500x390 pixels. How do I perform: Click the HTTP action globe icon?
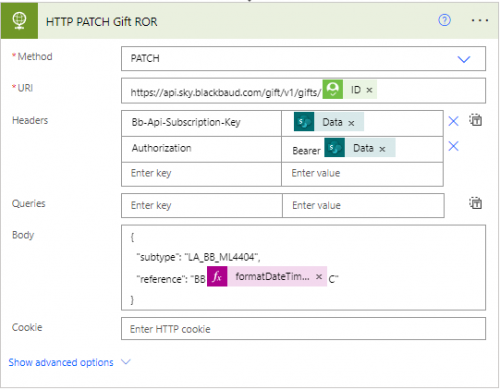pos(19,21)
